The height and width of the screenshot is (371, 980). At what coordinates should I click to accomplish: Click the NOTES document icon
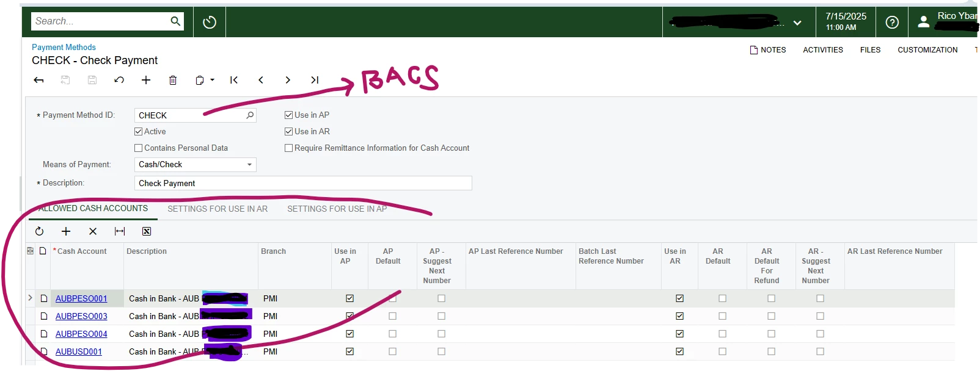[754, 50]
